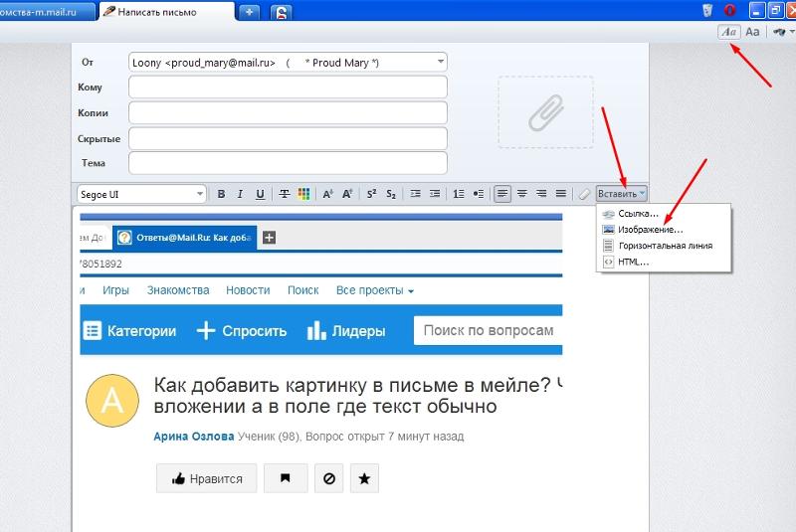This screenshot has height=532, width=796.
Task: Click the 78051892 address text
Action: pyautogui.click(x=101, y=264)
